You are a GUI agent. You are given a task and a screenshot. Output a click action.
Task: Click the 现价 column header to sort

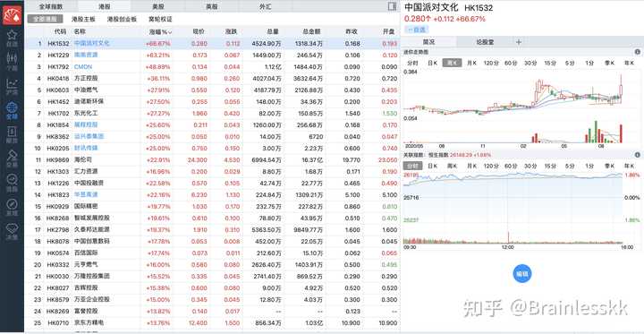[199, 31]
